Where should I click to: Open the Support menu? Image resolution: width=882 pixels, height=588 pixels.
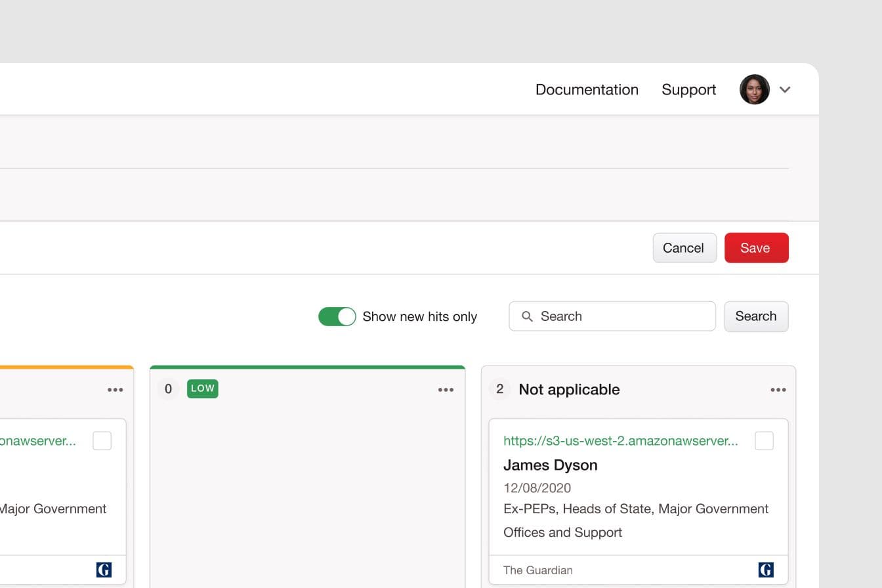[688, 89]
